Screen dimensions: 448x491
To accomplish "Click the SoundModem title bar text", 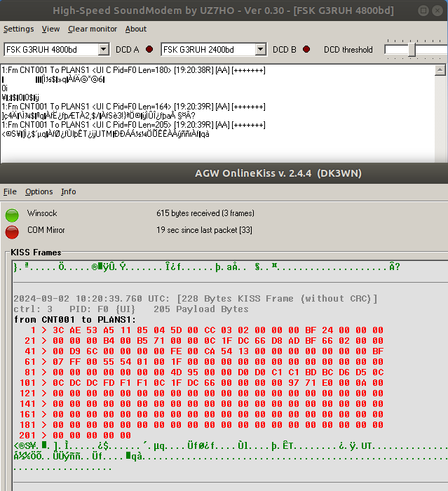I will (x=223, y=11).
